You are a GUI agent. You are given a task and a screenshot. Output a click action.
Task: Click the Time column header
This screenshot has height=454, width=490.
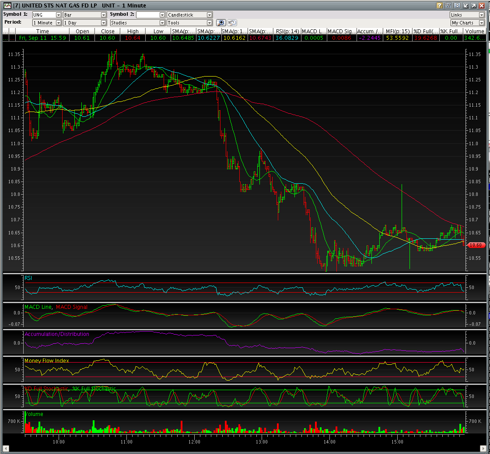tap(42, 31)
